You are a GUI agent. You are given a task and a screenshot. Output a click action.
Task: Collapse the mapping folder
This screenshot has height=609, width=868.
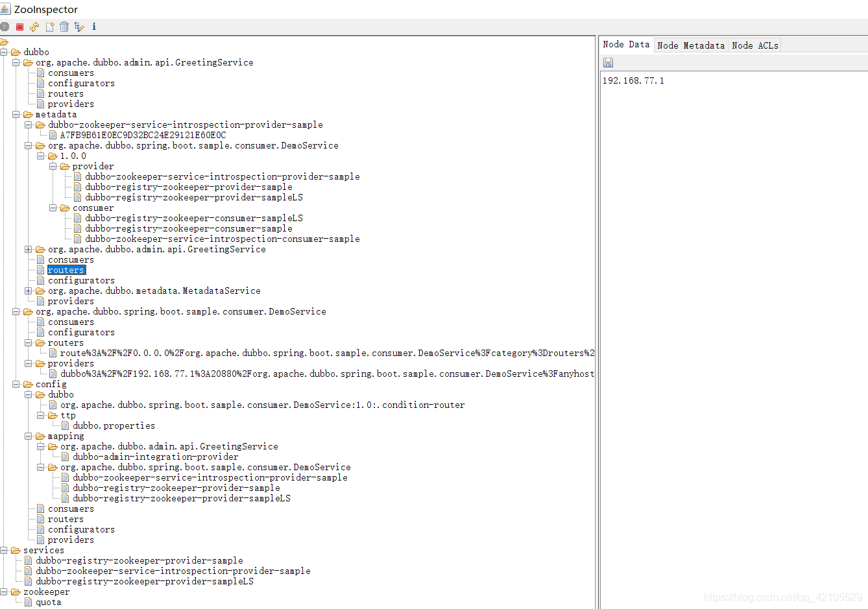(29, 436)
